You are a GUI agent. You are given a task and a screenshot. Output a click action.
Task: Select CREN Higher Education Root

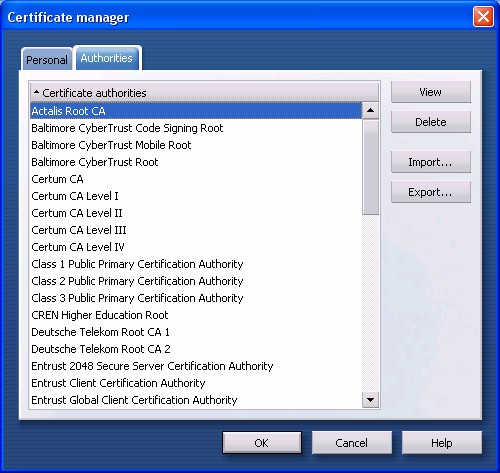tap(196, 315)
